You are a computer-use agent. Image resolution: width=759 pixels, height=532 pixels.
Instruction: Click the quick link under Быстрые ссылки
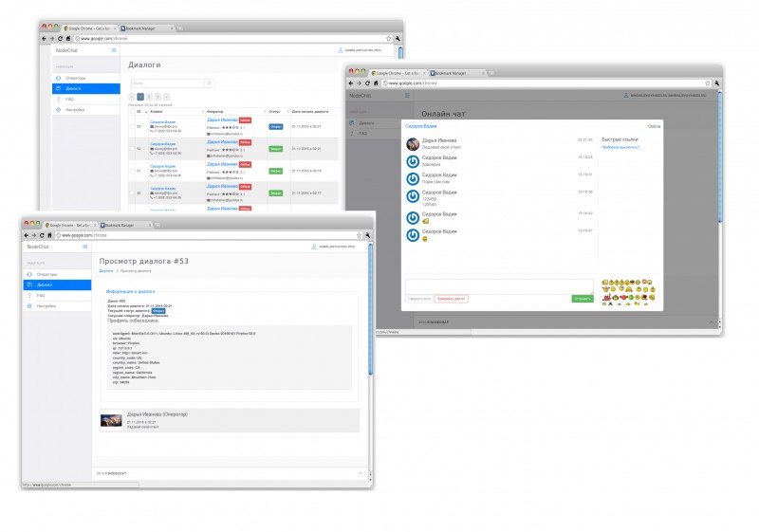pos(620,147)
